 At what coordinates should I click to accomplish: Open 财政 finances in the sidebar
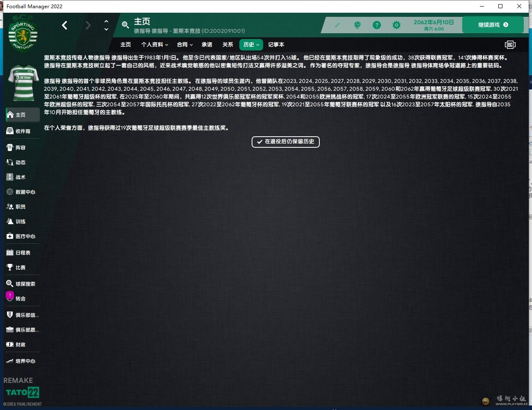pyautogui.click(x=23, y=345)
